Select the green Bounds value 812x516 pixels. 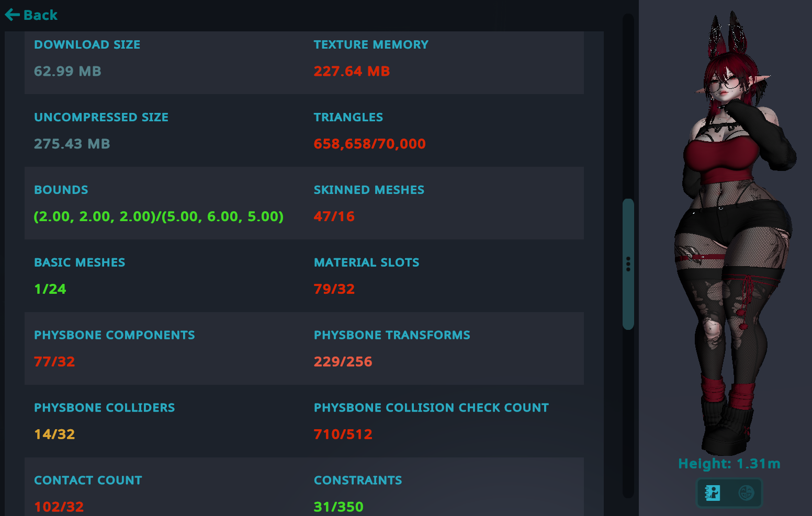pyautogui.click(x=159, y=216)
